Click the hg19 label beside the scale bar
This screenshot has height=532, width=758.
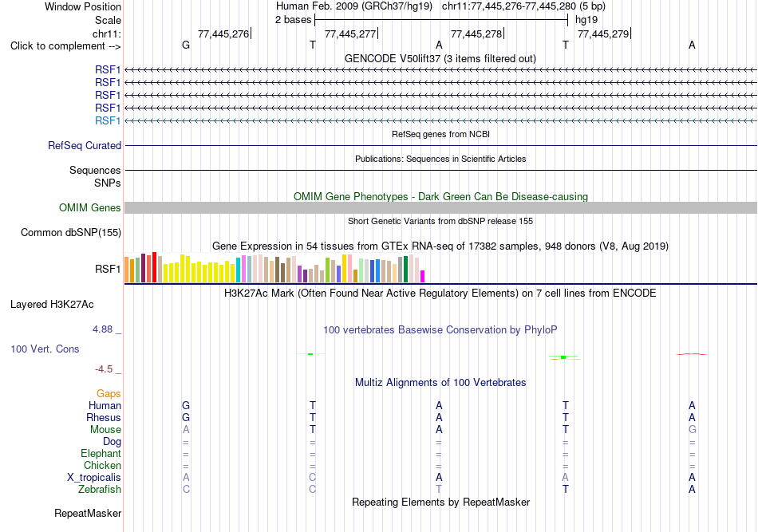pos(586,20)
